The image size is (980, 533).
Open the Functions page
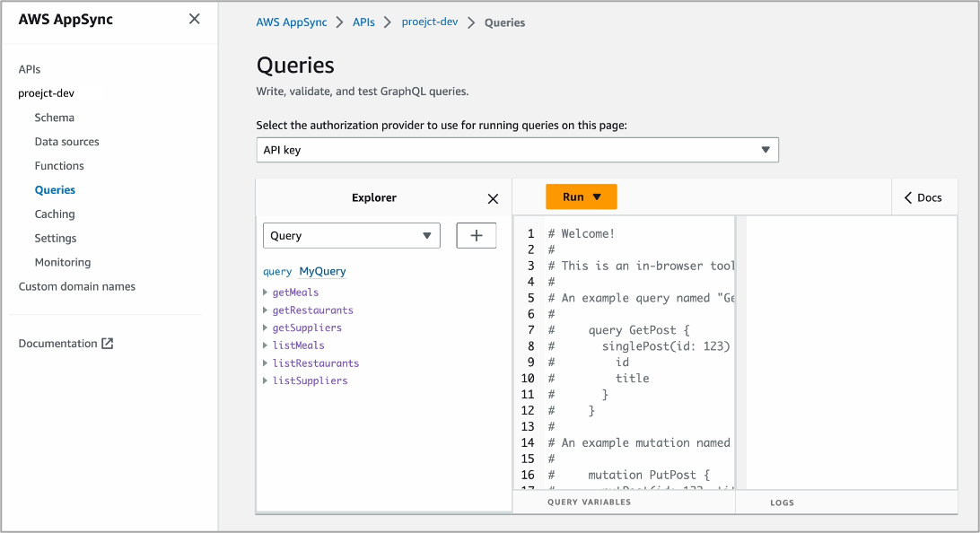tap(59, 166)
